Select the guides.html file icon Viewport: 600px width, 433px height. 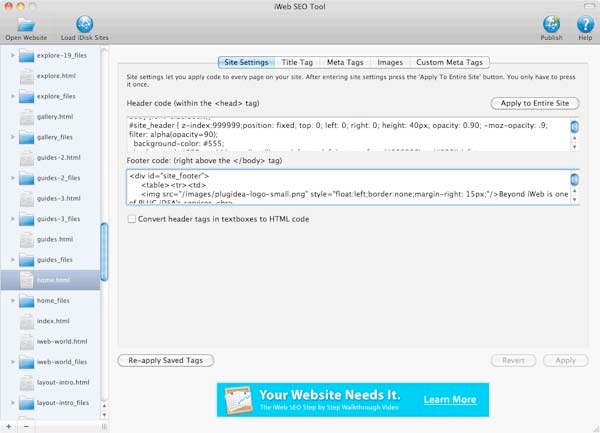[27, 239]
